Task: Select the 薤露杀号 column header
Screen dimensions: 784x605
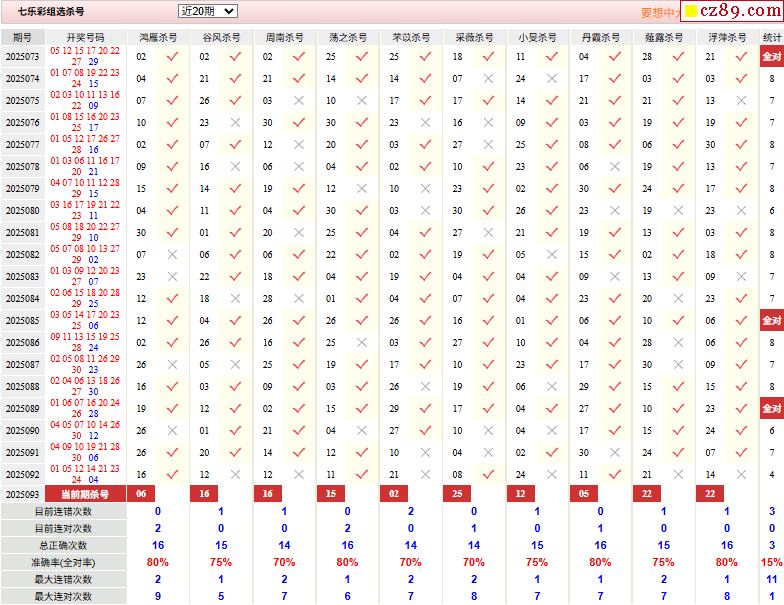Action: click(x=664, y=38)
